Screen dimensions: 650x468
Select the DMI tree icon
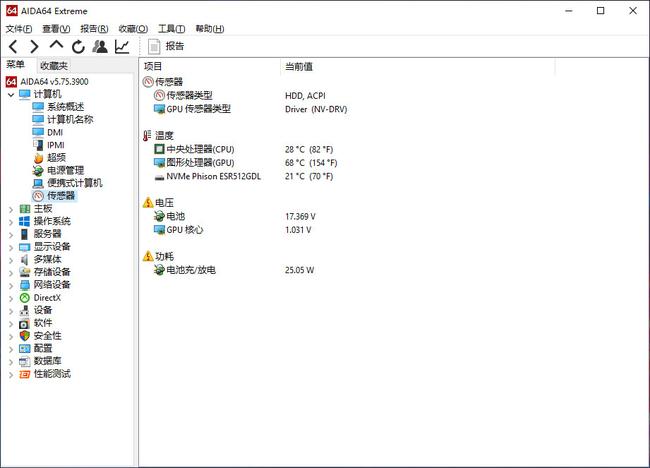pyautogui.click(x=38, y=132)
